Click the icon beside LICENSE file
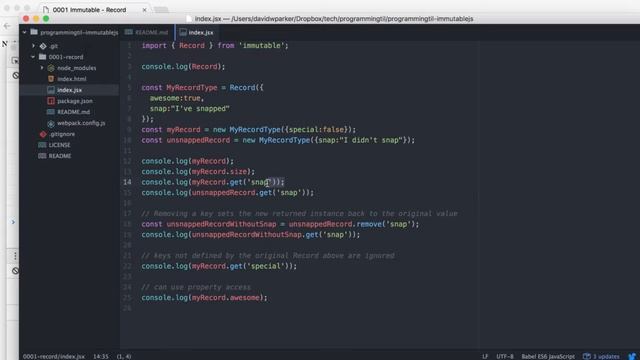 (x=42, y=145)
